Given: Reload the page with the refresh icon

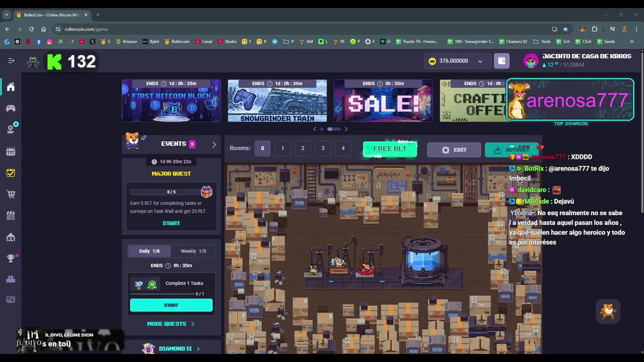Looking at the screenshot, I should click(31, 29).
